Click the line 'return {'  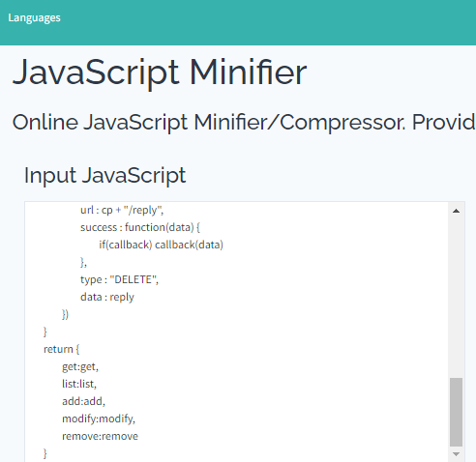point(61,349)
